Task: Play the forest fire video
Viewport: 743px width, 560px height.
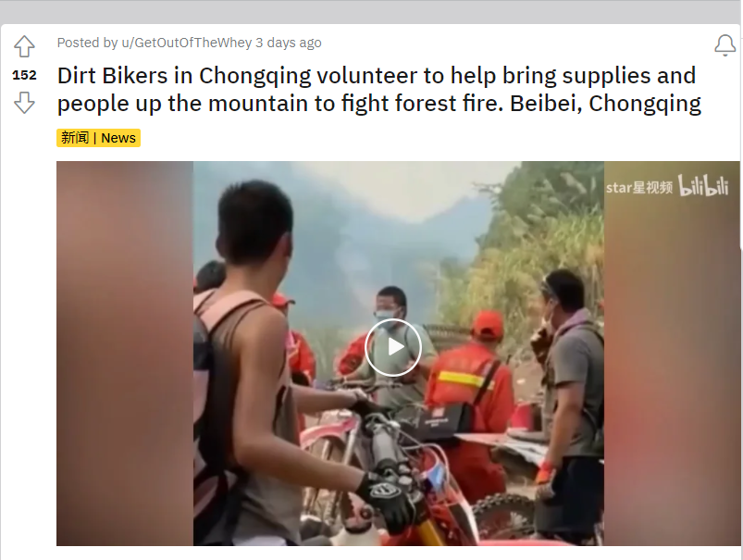Action: coord(393,347)
